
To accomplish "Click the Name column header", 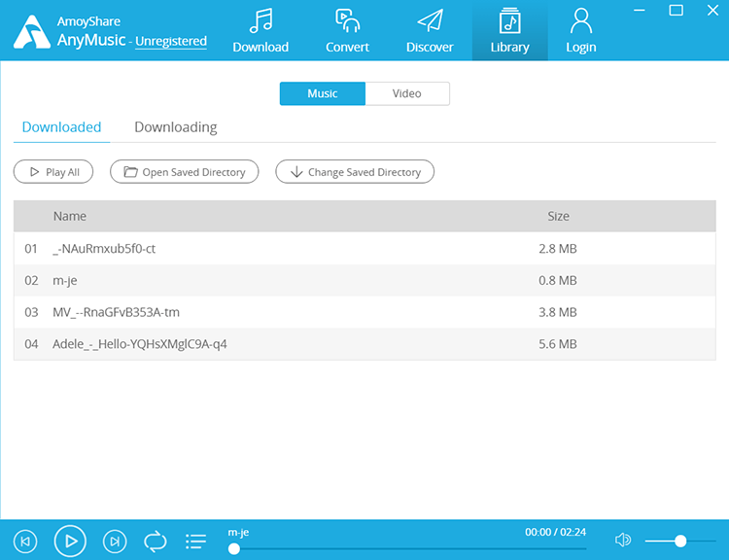I will coord(70,216).
